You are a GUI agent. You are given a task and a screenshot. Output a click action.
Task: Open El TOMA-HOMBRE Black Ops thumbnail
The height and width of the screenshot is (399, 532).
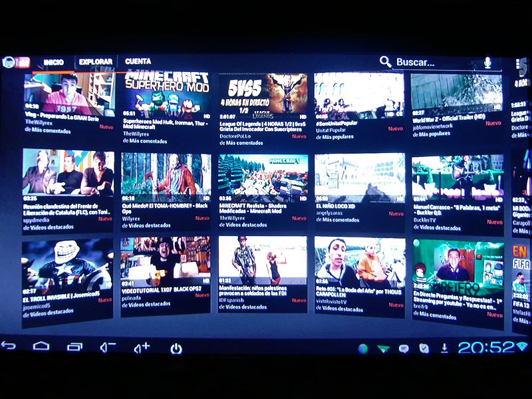[x=166, y=177]
